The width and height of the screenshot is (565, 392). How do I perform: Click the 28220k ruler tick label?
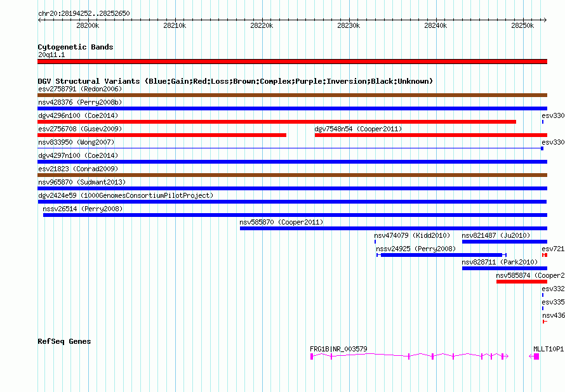coord(262,25)
